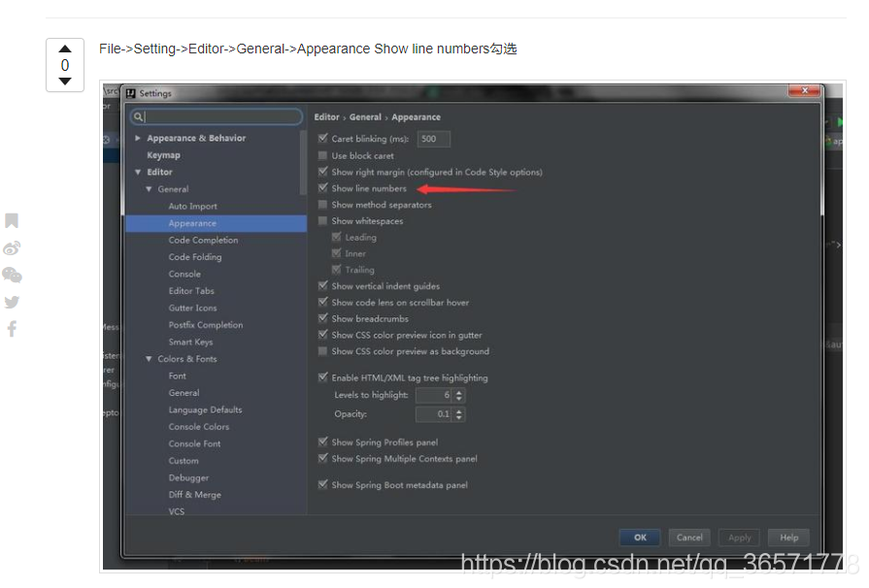Image resolution: width=869 pixels, height=588 pixels.
Task: Click the Levels to highlight value field
Action: click(x=435, y=395)
